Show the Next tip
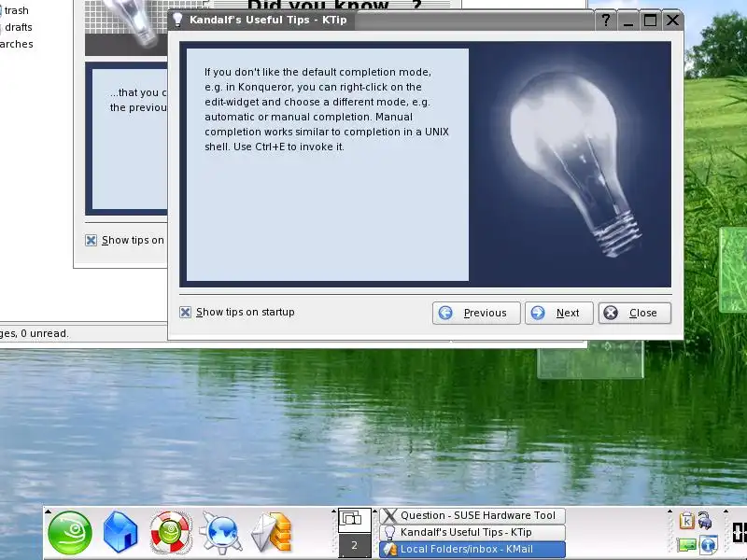Viewport: 747px width, 560px height. tap(558, 313)
